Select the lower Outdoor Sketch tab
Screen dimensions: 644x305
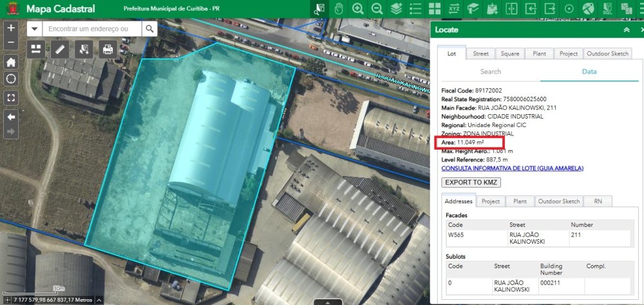tap(558, 201)
